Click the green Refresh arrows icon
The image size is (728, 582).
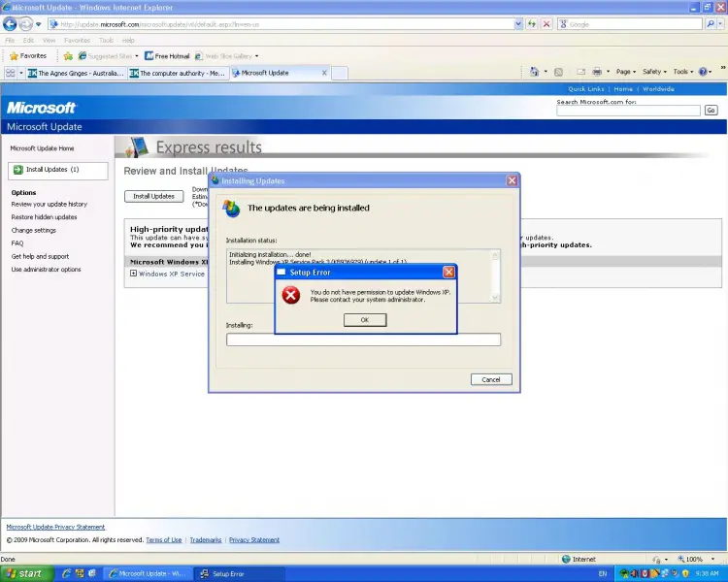pos(532,24)
